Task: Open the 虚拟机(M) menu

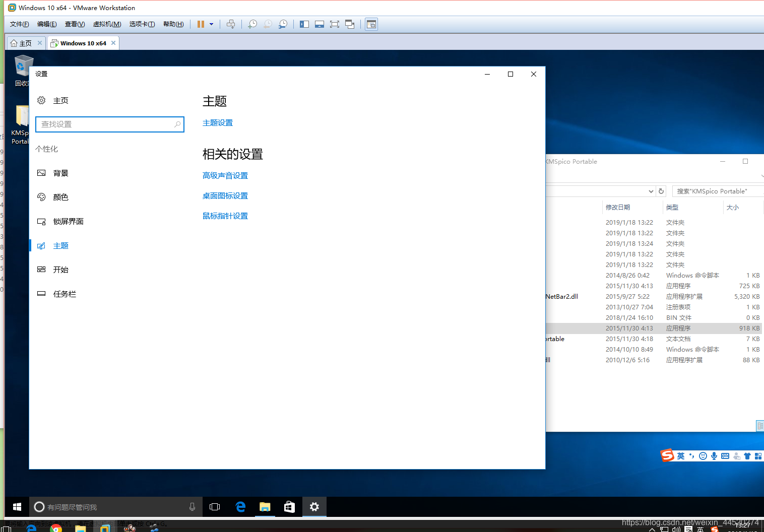Action: 107,24
